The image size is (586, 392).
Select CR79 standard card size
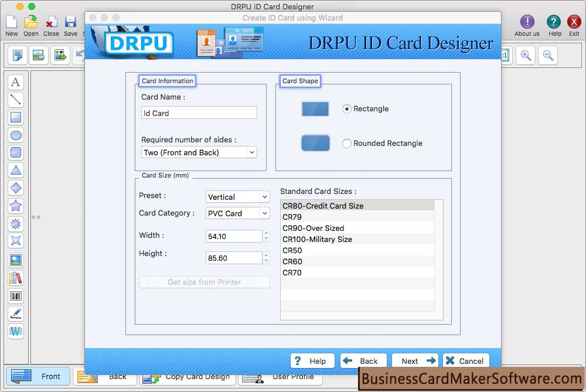[x=357, y=217]
